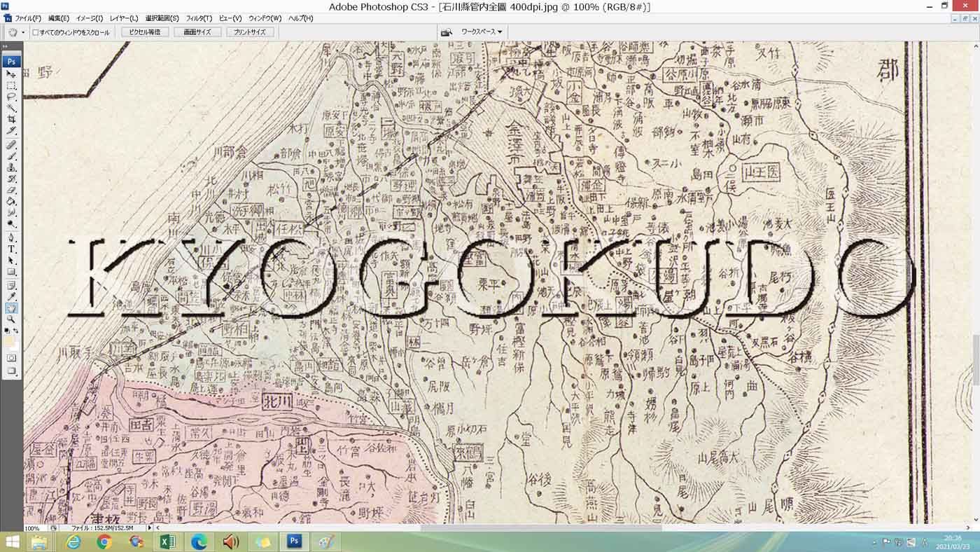Select the Blur tool
This screenshot has width=980, height=552.
(x=11, y=212)
